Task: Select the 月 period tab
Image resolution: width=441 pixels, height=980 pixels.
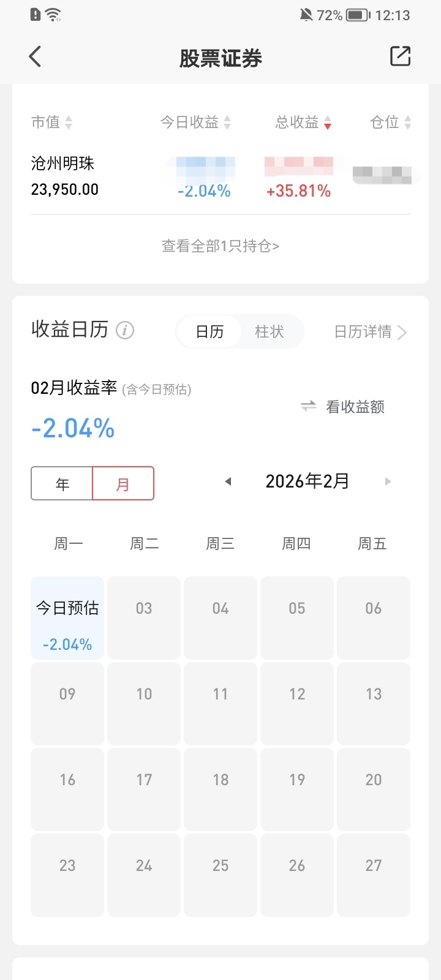Action: click(123, 484)
